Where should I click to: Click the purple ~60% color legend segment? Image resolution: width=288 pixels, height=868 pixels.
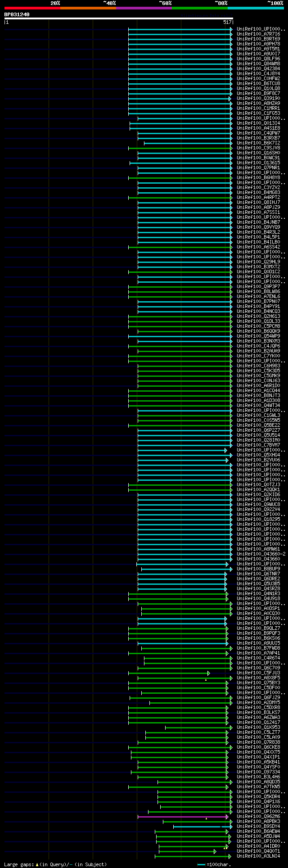pos(144,8)
